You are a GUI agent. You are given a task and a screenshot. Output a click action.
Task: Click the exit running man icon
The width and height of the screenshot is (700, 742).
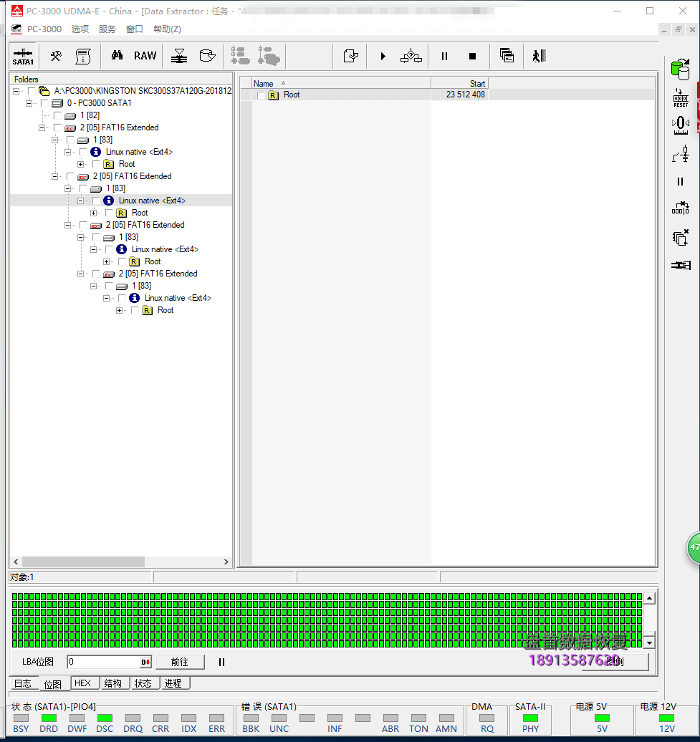coord(539,57)
